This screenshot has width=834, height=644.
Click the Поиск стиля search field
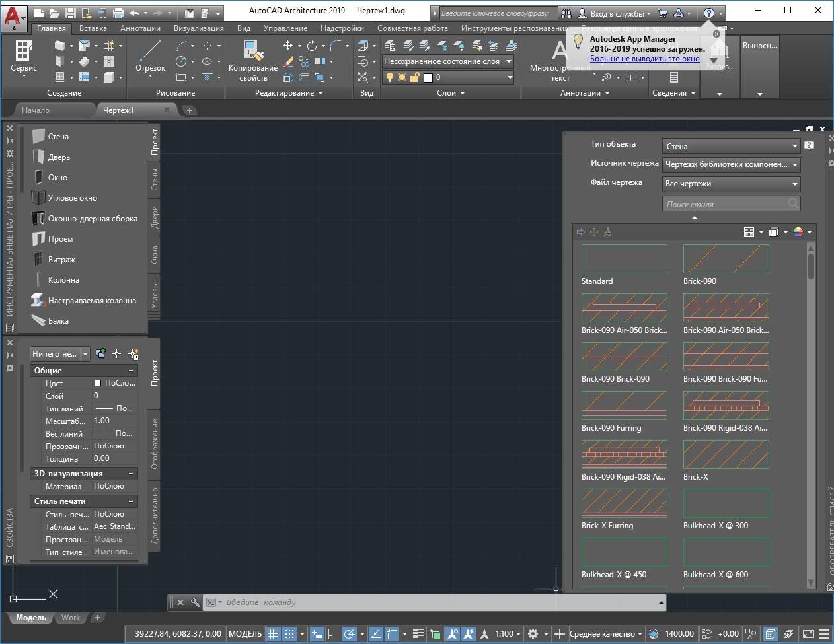[731, 204]
